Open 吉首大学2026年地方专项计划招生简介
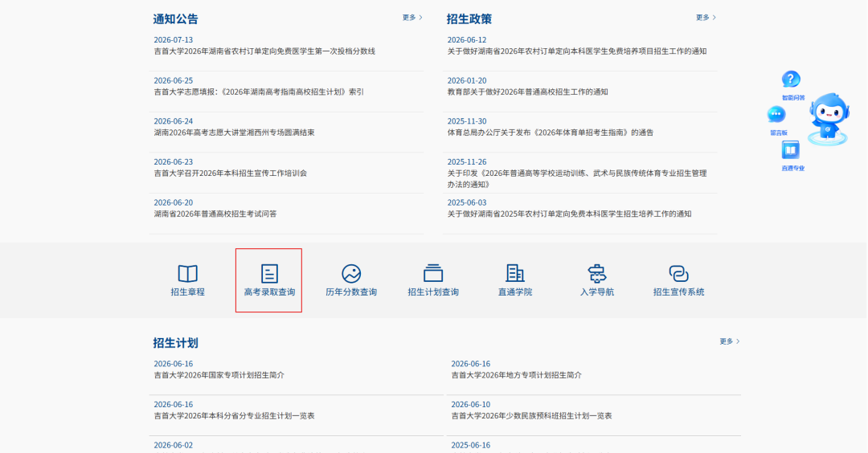This screenshot has height=453, width=868. 517,375
